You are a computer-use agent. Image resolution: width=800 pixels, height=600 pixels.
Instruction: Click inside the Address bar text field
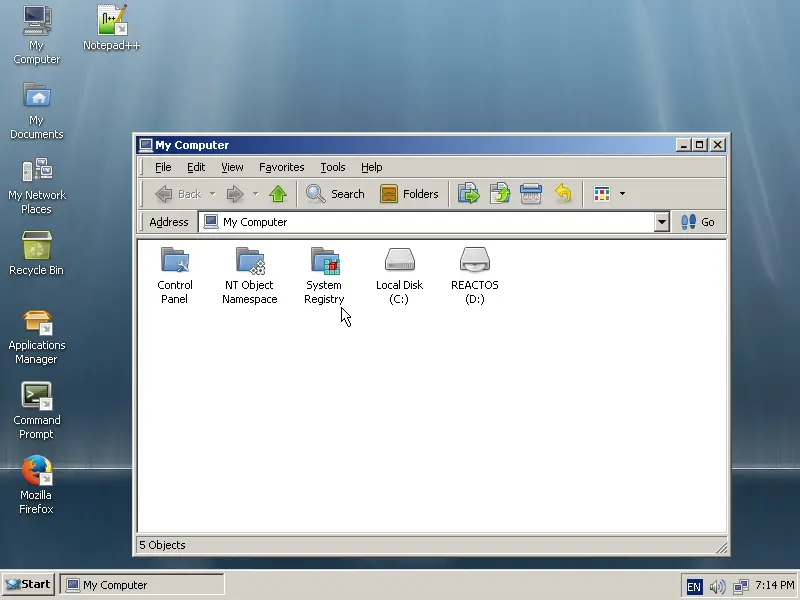coord(430,222)
